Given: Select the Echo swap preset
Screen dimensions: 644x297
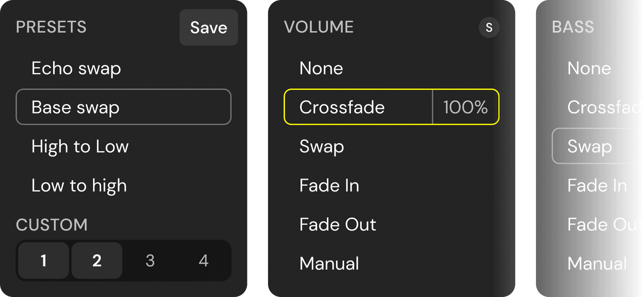Looking at the screenshot, I should (x=76, y=68).
